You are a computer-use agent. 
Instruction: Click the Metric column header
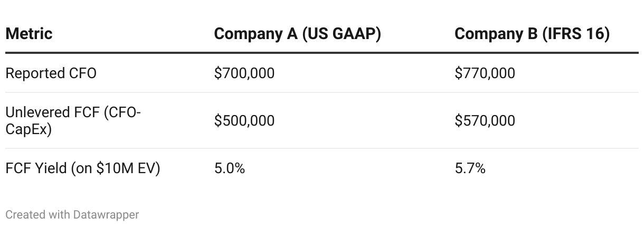coord(29,34)
